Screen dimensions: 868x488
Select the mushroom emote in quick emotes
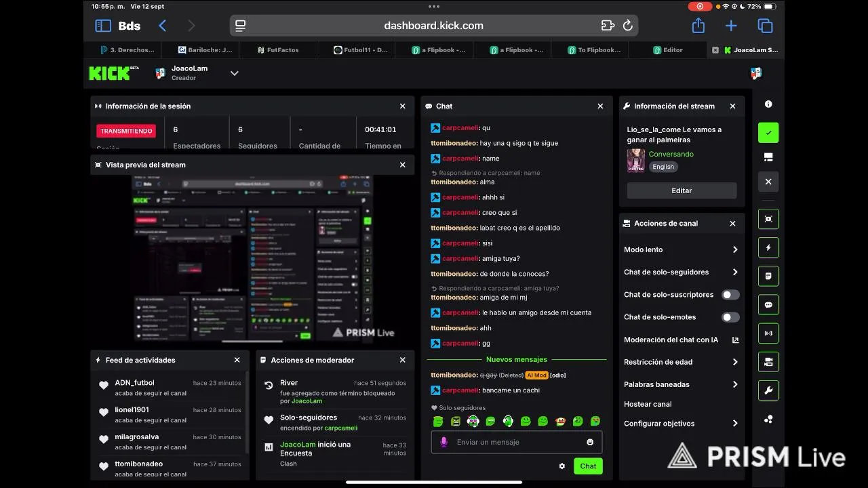point(561,422)
